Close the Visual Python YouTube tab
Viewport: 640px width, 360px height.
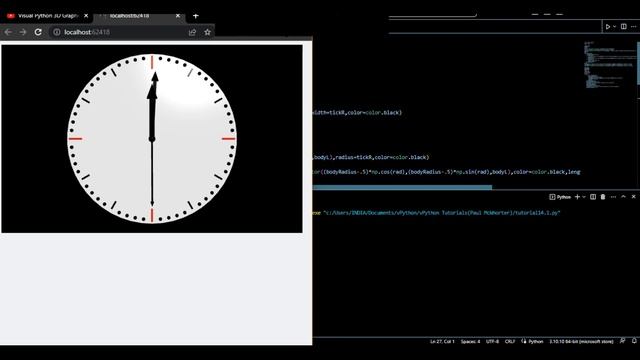pos(86,16)
